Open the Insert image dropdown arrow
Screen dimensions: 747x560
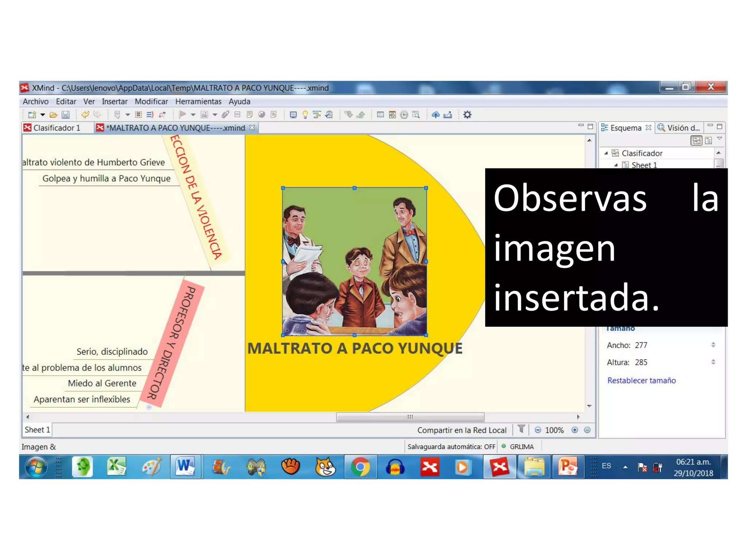click(x=215, y=115)
